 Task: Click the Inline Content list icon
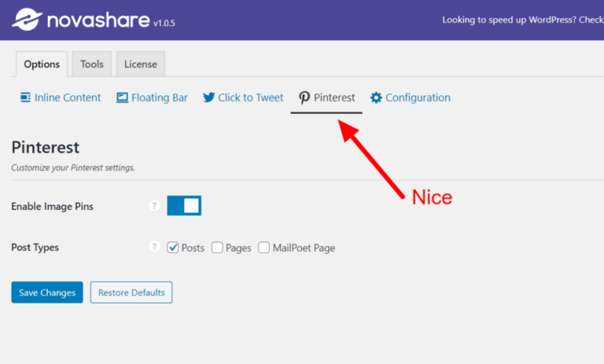[x=25, y=97]
